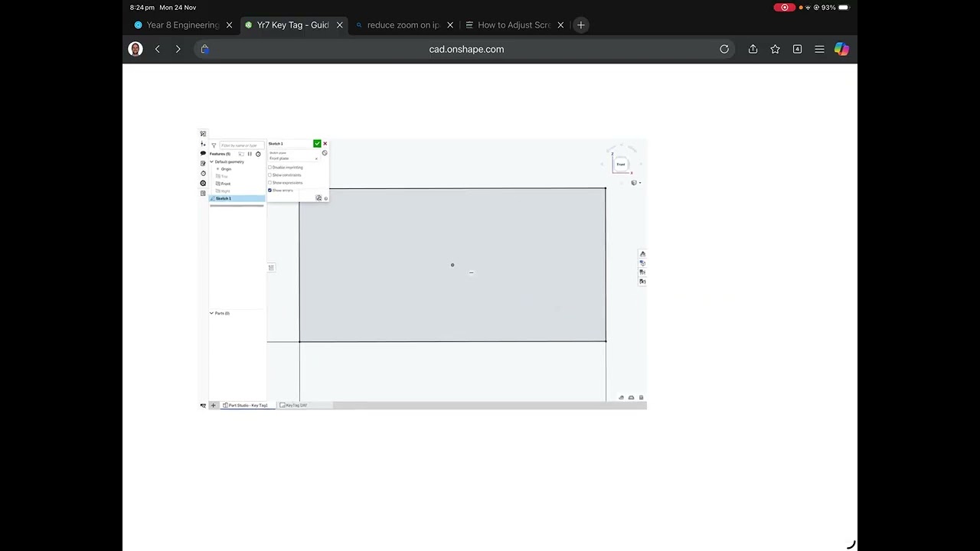This screenshot has width=980, height=551.
Task: Add a new tab with plus button
Action: click(213, 405)
